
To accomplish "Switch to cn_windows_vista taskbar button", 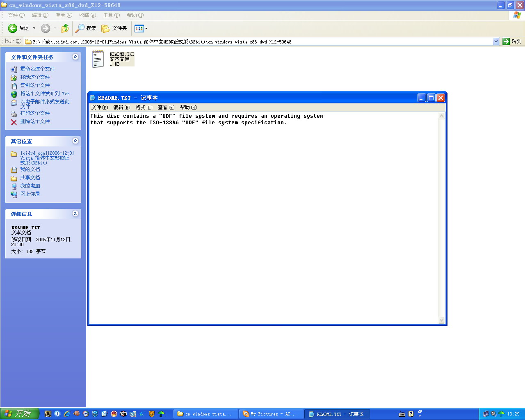I will point(205,414).
